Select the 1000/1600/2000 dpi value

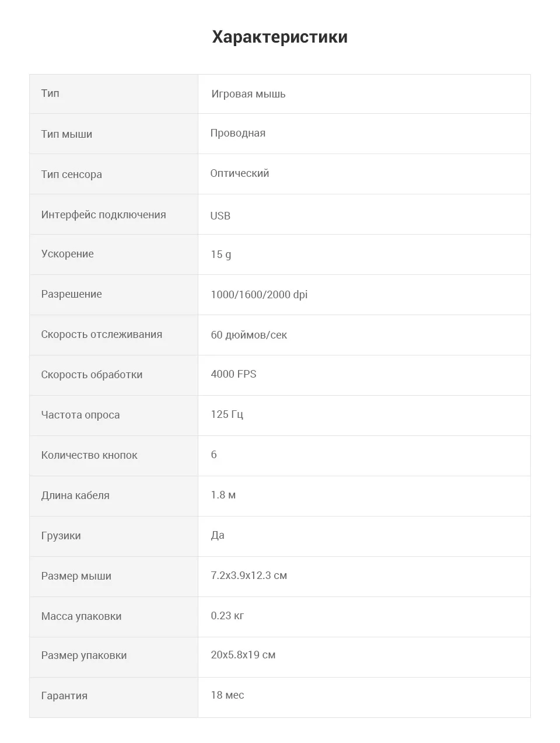259,295
